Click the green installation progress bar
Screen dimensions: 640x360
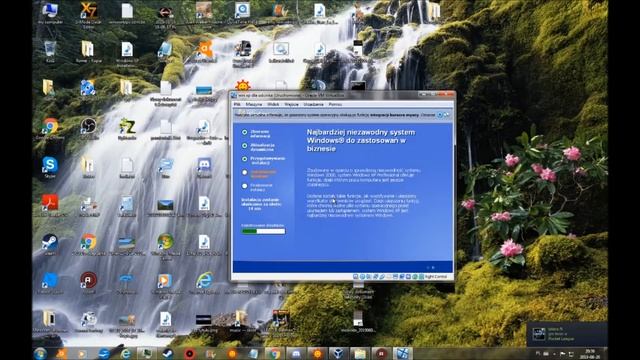(263, 231)
